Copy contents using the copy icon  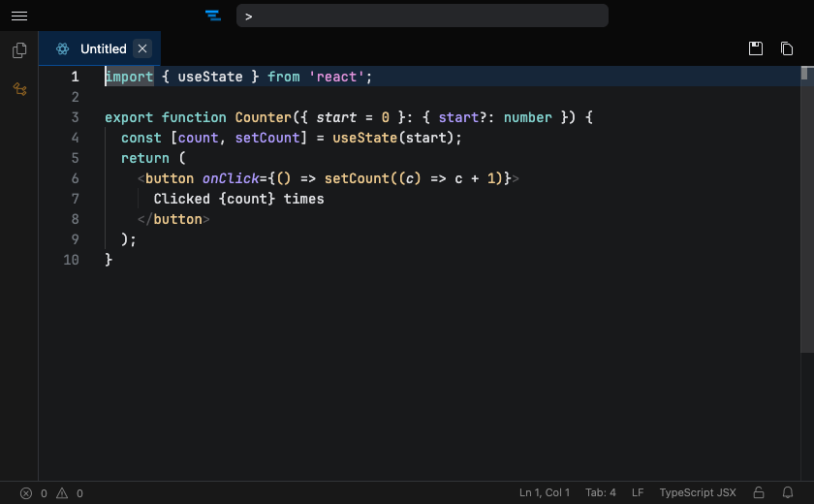(x=787, y=48)
